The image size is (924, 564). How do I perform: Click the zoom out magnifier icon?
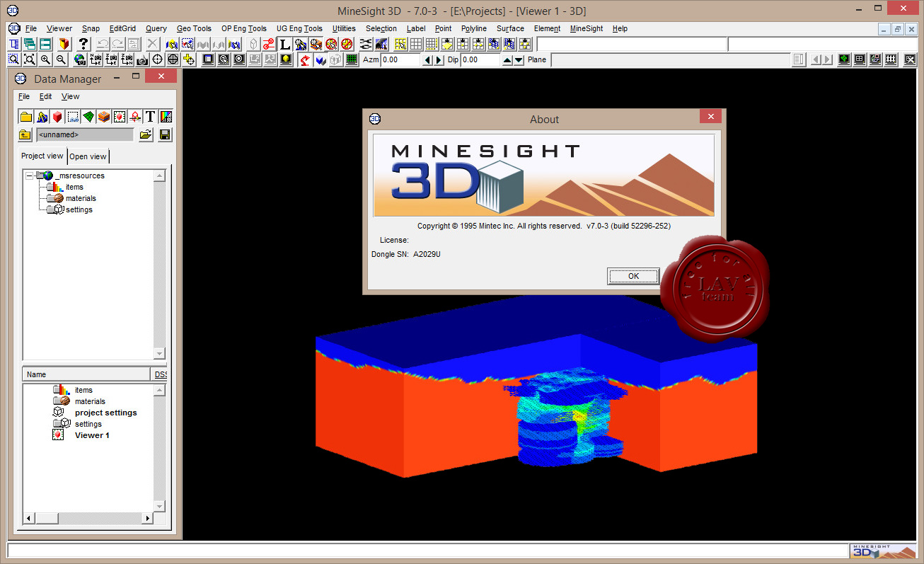(x=62, y=59)
